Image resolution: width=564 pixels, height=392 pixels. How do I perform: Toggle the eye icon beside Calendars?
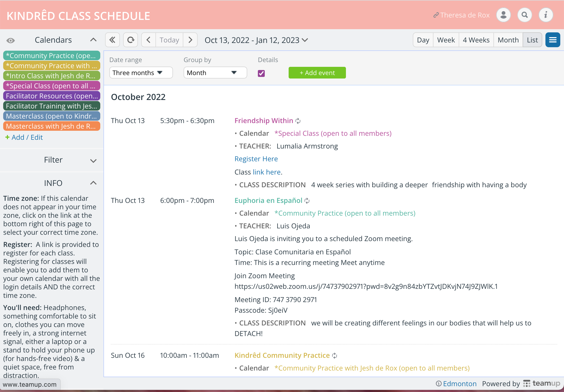(11, 41)
